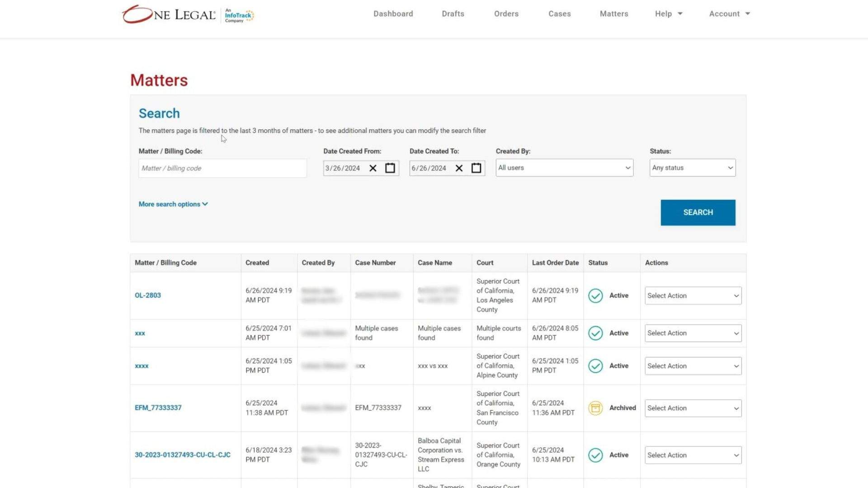Click Active status icon for xxxx row
Screen dimensions: 868x488
tap(595, 366)
